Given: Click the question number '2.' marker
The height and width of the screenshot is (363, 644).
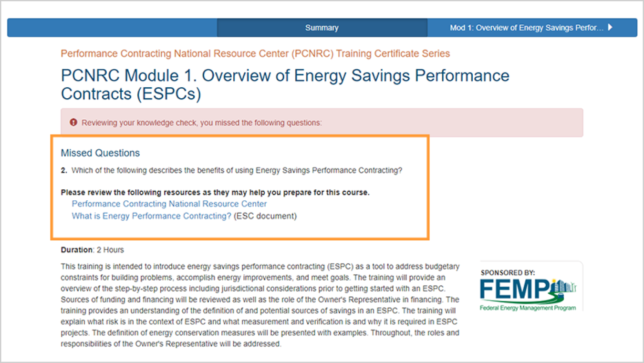Looking at the screenshot, I should [64, 170].
